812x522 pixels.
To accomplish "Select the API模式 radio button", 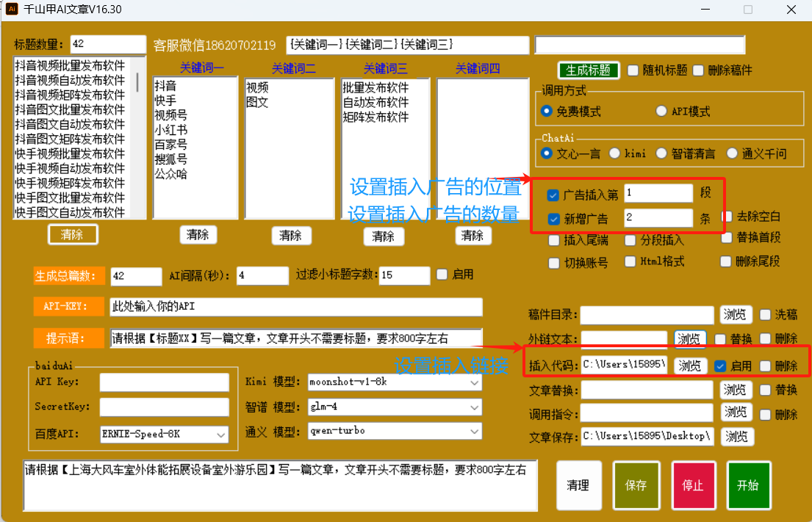I will point(661,112).
